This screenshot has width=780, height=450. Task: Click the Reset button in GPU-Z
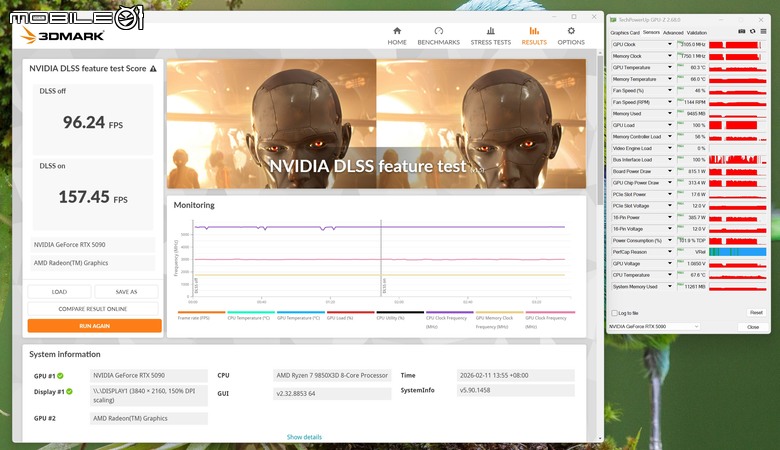click(x=756, y=313)
